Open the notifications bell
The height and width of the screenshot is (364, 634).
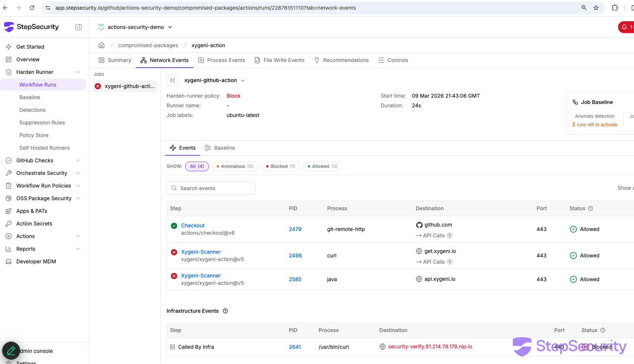pyautogui.click(x=624, y=27)
